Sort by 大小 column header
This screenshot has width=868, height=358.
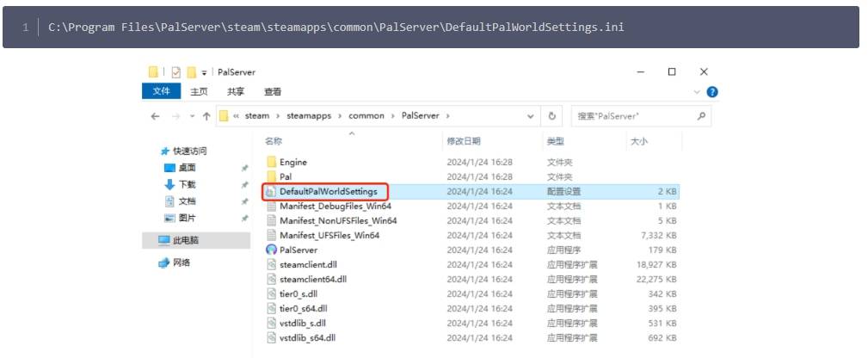pos(638,141)
